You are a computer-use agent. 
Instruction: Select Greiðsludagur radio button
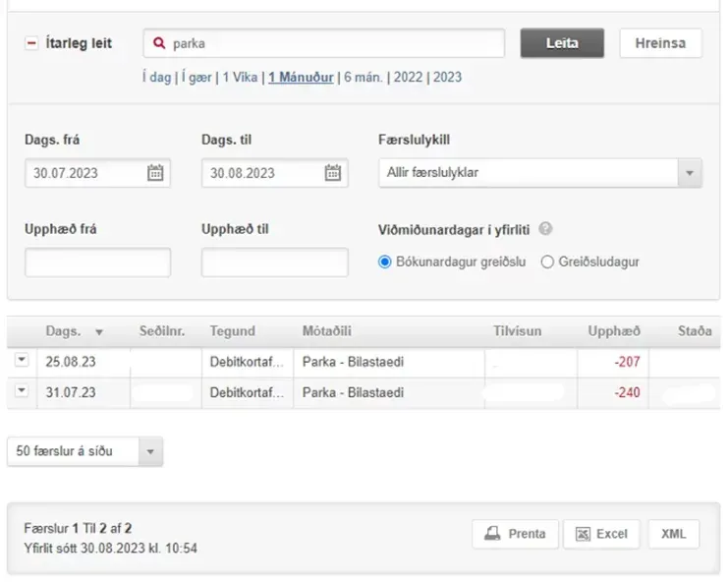click(x=548, y=262)
